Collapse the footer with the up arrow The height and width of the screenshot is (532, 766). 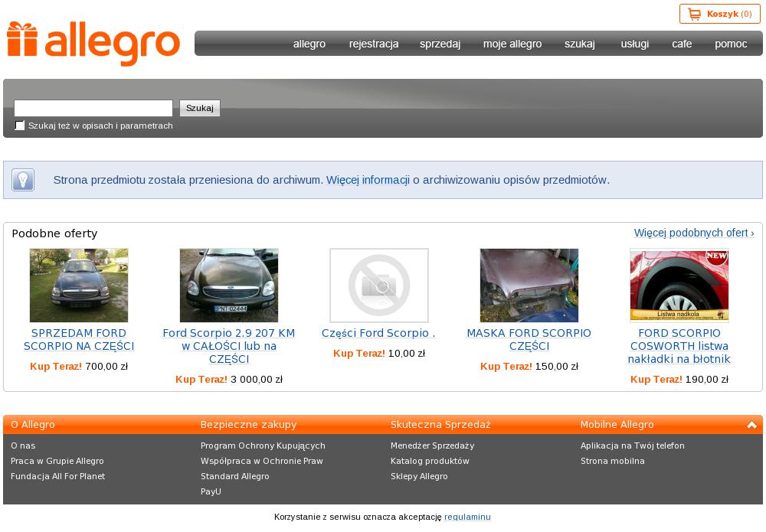coord(752,425)
